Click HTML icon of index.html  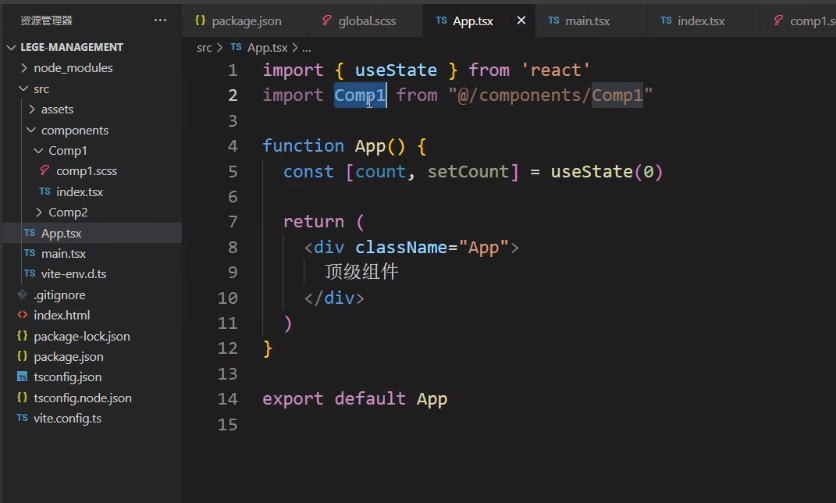click(x=22, y=315)
